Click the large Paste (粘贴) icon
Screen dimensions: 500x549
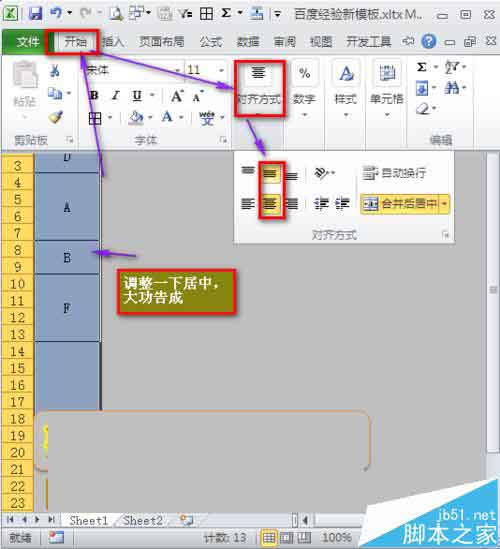tap(25, 75)
